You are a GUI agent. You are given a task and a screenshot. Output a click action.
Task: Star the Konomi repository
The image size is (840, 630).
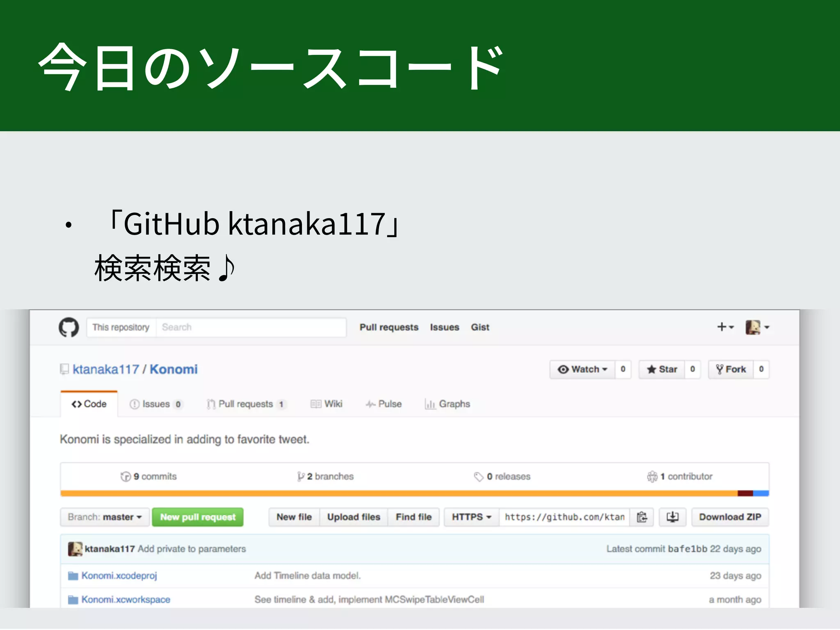click(x=662, y=370)
